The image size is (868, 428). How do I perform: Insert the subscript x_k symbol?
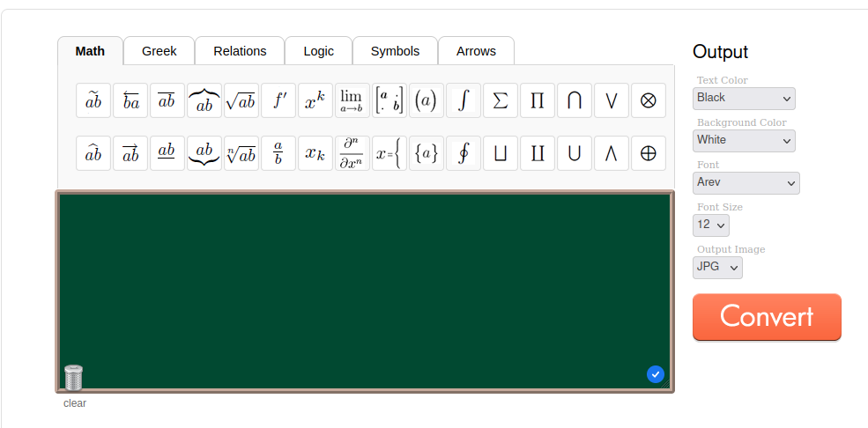coord(315,153)
